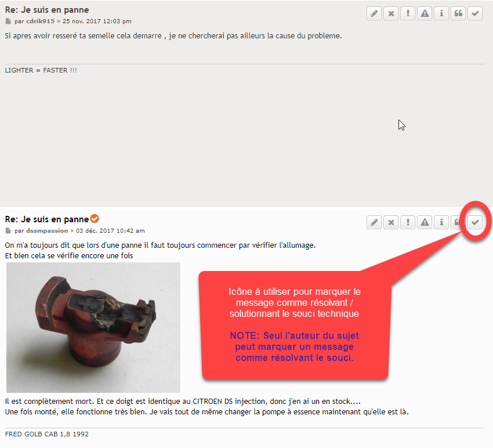This screenshot has width=493, height=448.
Task: Click line 'On m'a toujours dit que lors d'une panne'
Action: click(160, 245)
